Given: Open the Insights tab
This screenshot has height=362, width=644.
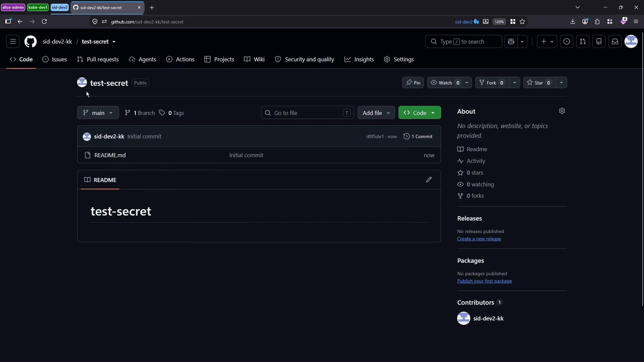Looking at the screenshot, I should click(x=359, y=59).
